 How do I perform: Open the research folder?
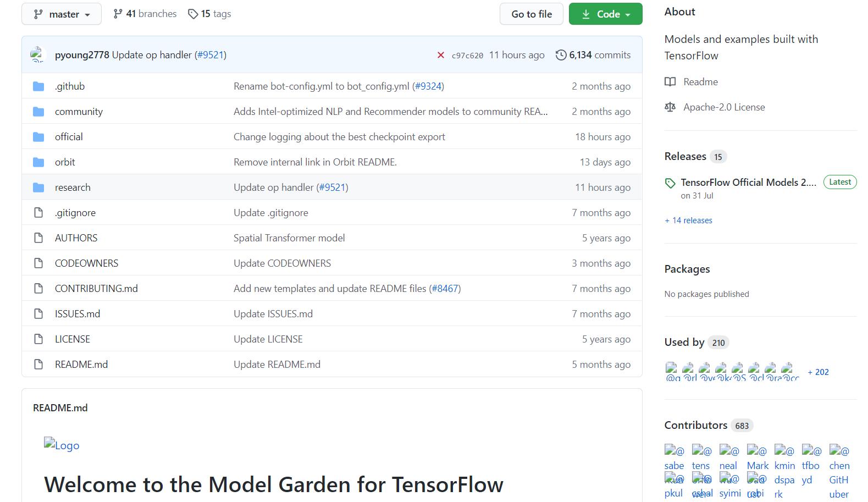pyautogui.click(x=73, y=187)
